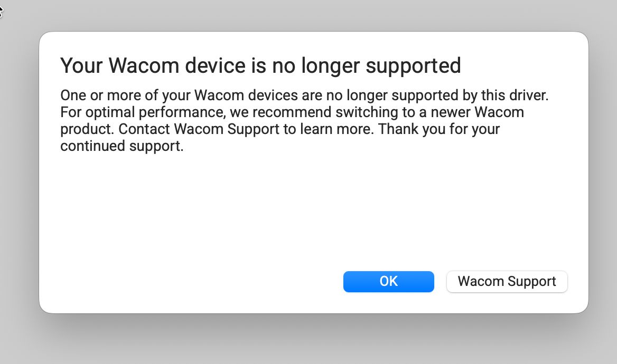Click the dialog title text
The width and height of the screenshot is (617, 364).
pyautogui.click(x=261, y=65)
